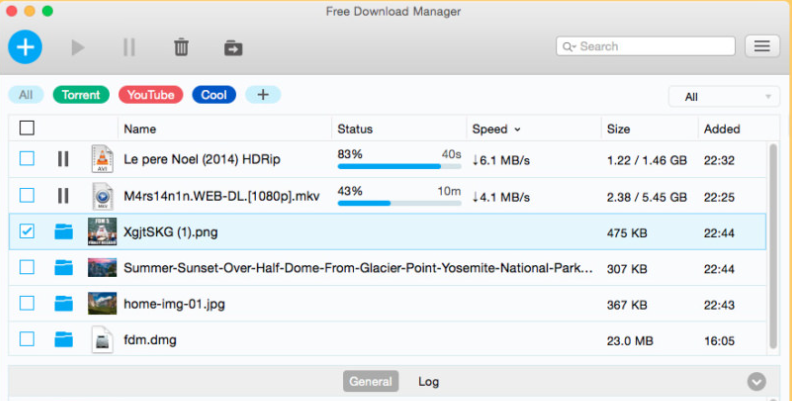
Task: Select the Le pere Noel (2014) HDRip name
Action: coord(202,159)
